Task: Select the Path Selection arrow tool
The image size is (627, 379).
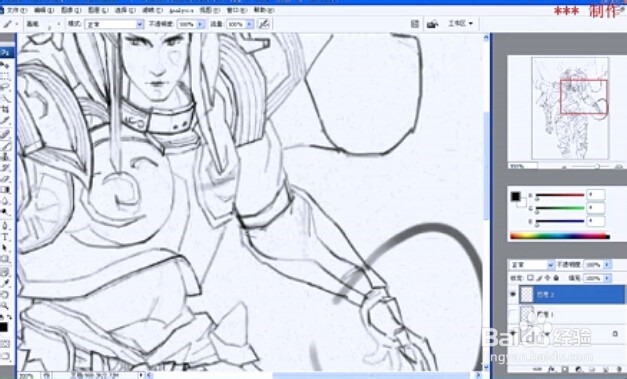Action: click(6, 248)
